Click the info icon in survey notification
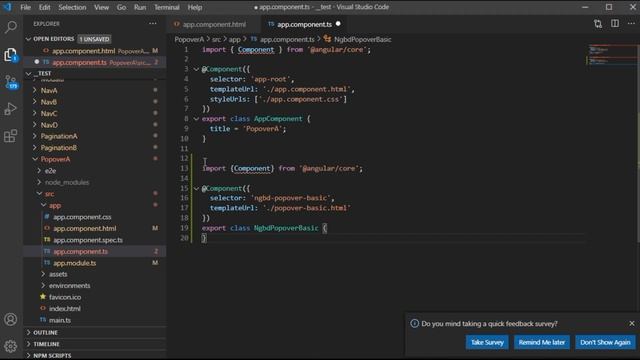640x360 pixels. coord(415,324)
